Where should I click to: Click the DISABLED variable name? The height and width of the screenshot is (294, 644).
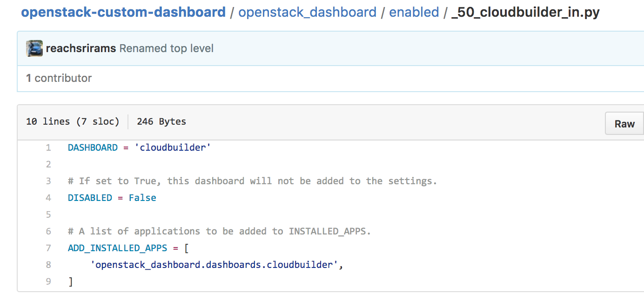click(90, 198)
